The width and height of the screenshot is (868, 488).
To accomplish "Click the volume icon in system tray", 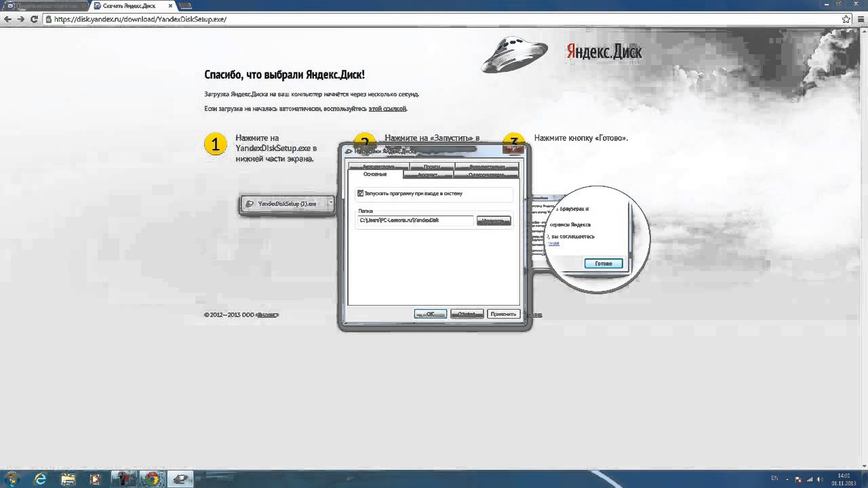I will click(x=820, y=479).
